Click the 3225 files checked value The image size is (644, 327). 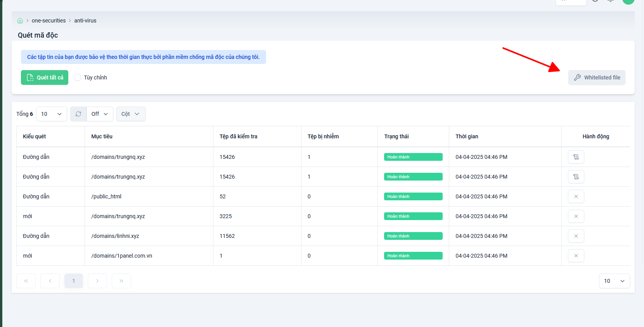[226, 216]
